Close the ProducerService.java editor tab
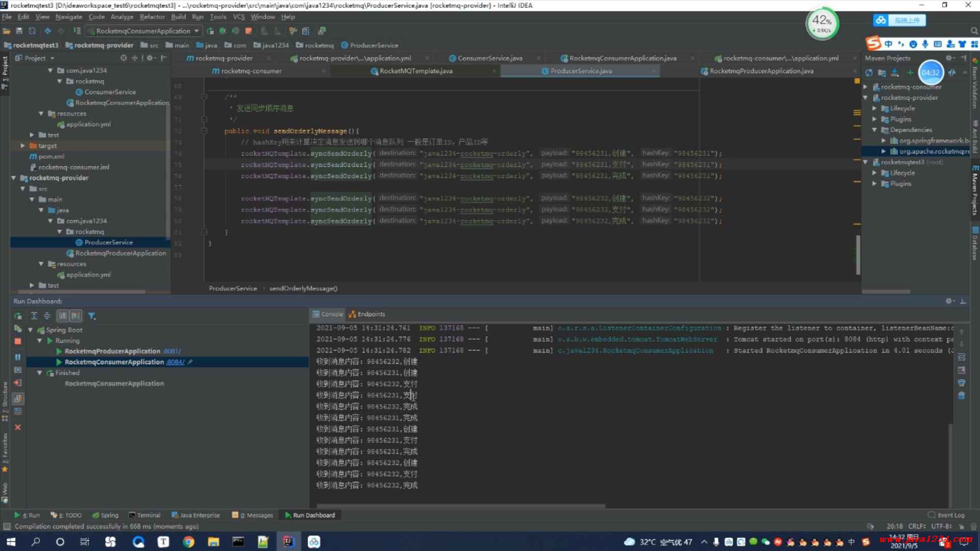Image resolution: width=980 pixels, height=551 pixels. coord(653,71)
